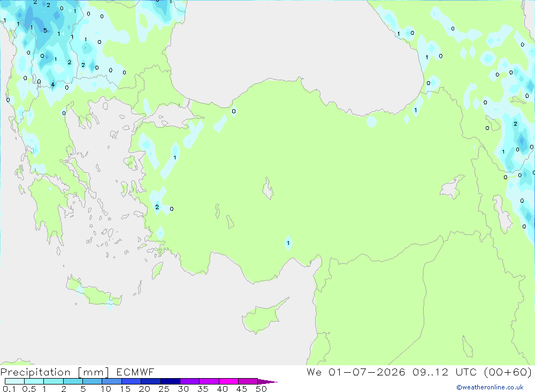The image size is (535, 392).
Task: Click the 5 to 10 legend color swatch
Action: click(92, 381)
